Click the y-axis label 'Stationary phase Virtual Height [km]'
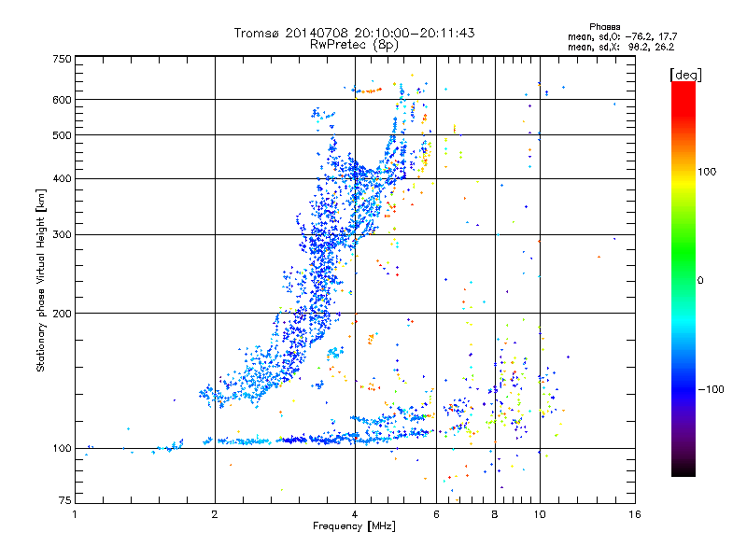This screenshot has height=560, width=747. [40, 280]
